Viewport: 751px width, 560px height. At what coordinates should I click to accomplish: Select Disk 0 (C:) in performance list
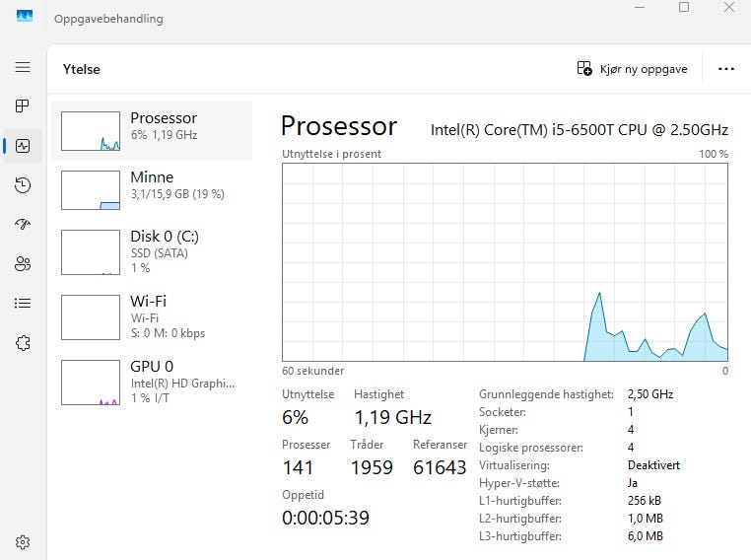point(152,252)
